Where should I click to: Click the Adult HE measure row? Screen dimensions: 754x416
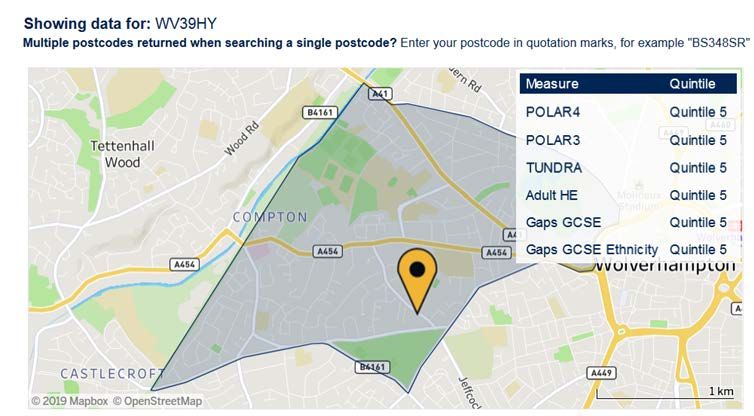pyautogui.click(x=628, y=195)
